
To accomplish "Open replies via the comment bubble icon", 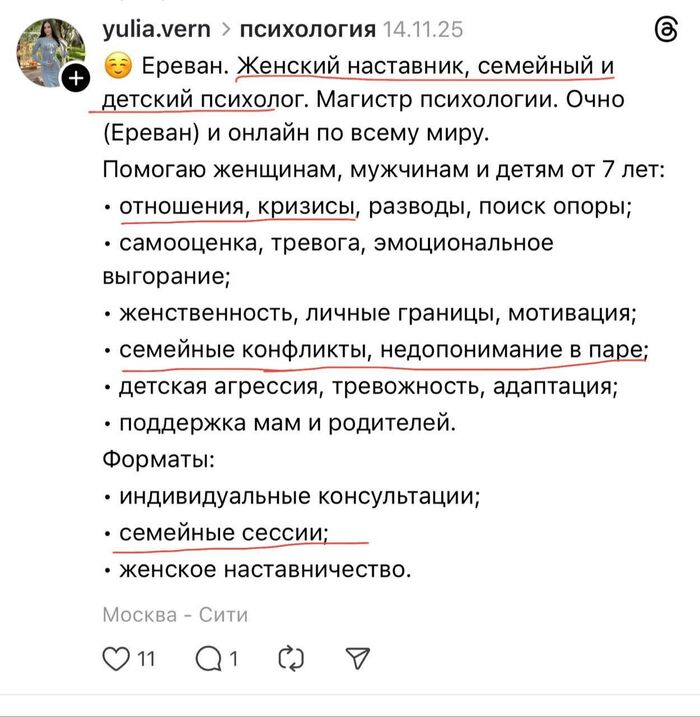I will click(x=209, y=658).
